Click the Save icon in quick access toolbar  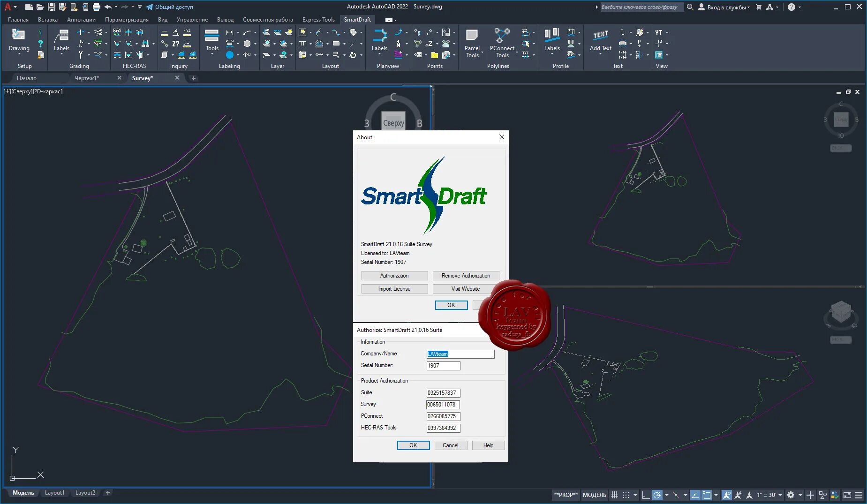(x=52, y=7)
